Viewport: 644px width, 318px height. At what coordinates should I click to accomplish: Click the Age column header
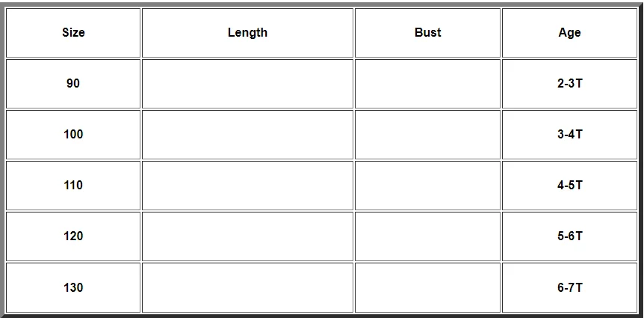569,33
